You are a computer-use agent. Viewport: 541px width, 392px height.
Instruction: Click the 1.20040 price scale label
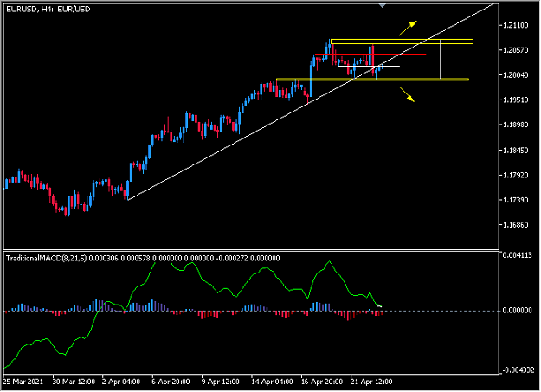(x=516, y=75)
